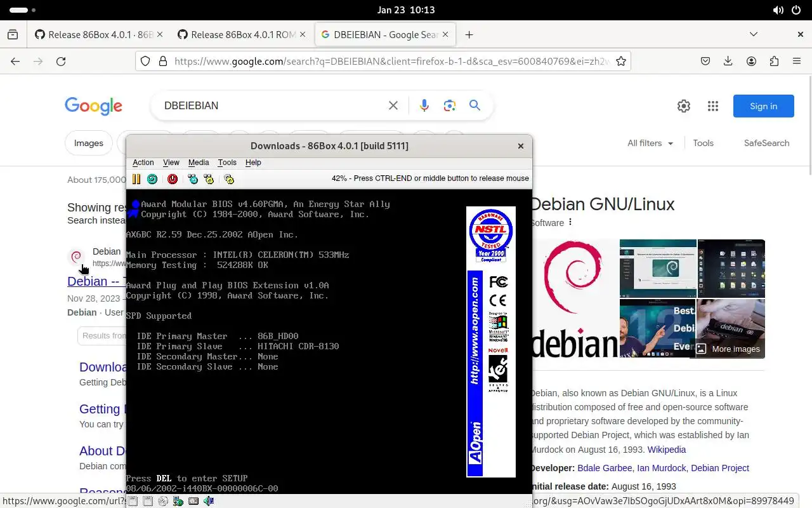Close the 86Box window
812x508 pixels.
[521, 146]
